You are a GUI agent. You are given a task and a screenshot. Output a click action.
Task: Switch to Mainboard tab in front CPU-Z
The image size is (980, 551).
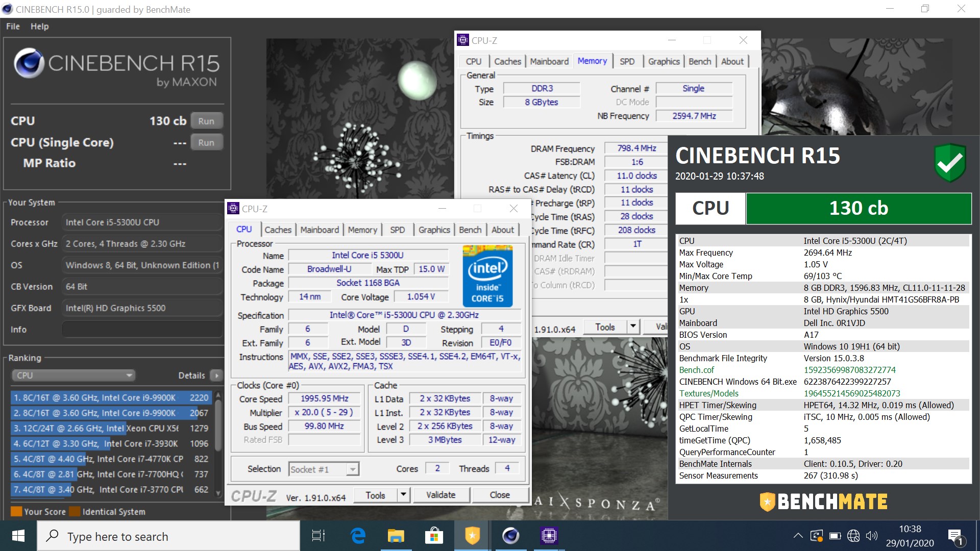click(x=320, y=230)
